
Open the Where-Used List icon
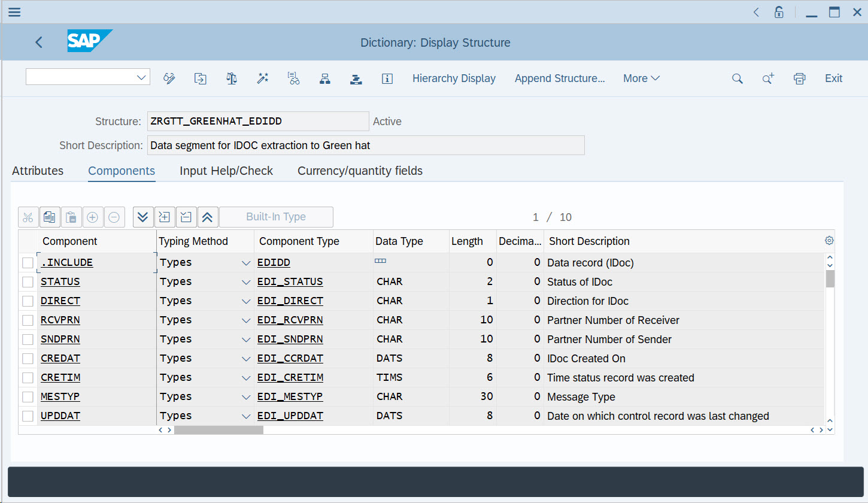(293, 78)
